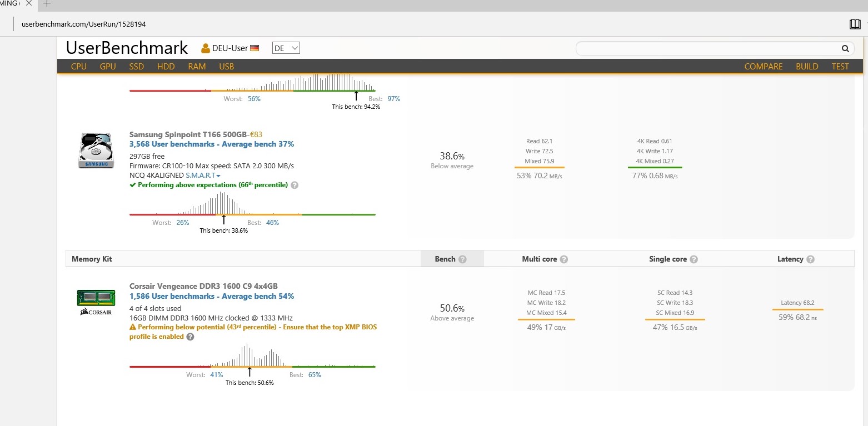
Task: Click help icon beside Latency header
Action: click(810, 259)
